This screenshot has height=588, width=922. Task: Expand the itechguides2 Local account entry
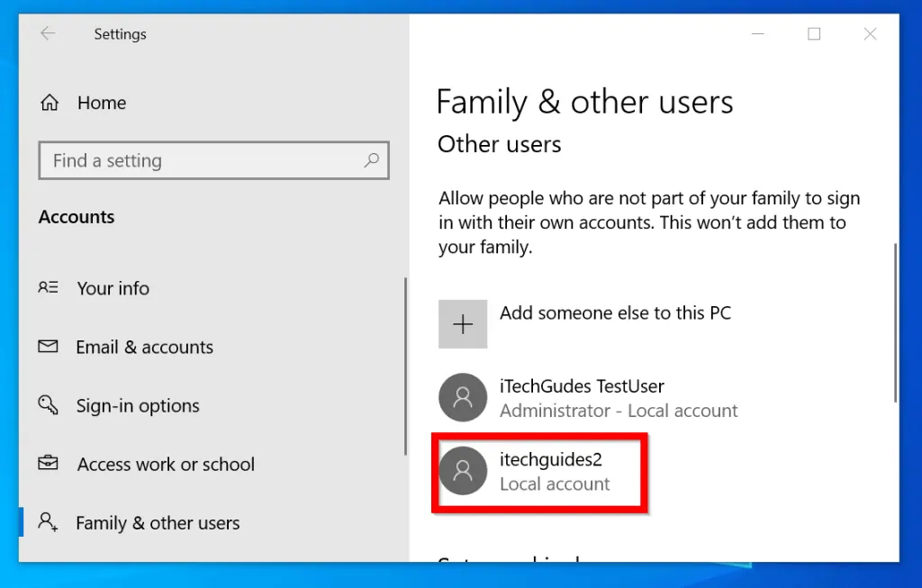coord(554,471)
